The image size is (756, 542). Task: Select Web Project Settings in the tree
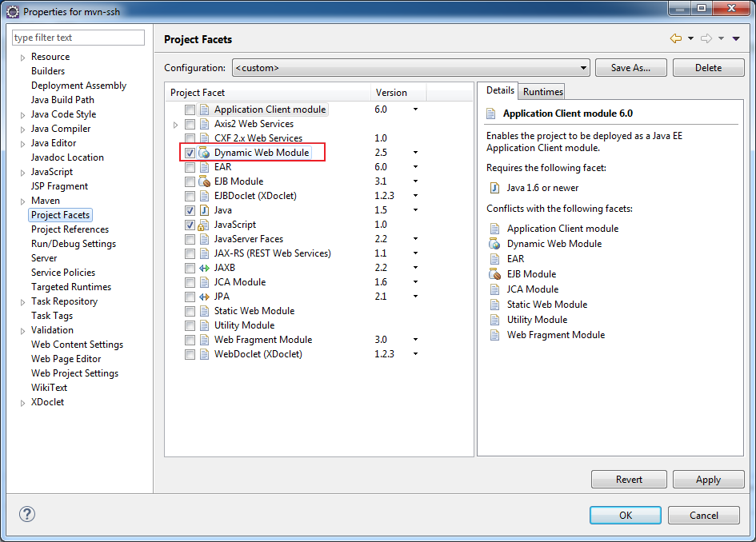tap(74, 373)
